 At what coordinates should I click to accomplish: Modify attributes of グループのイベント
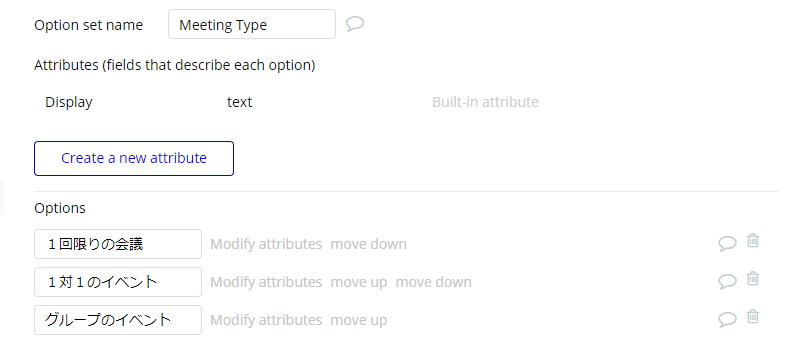tap(266, 320)
